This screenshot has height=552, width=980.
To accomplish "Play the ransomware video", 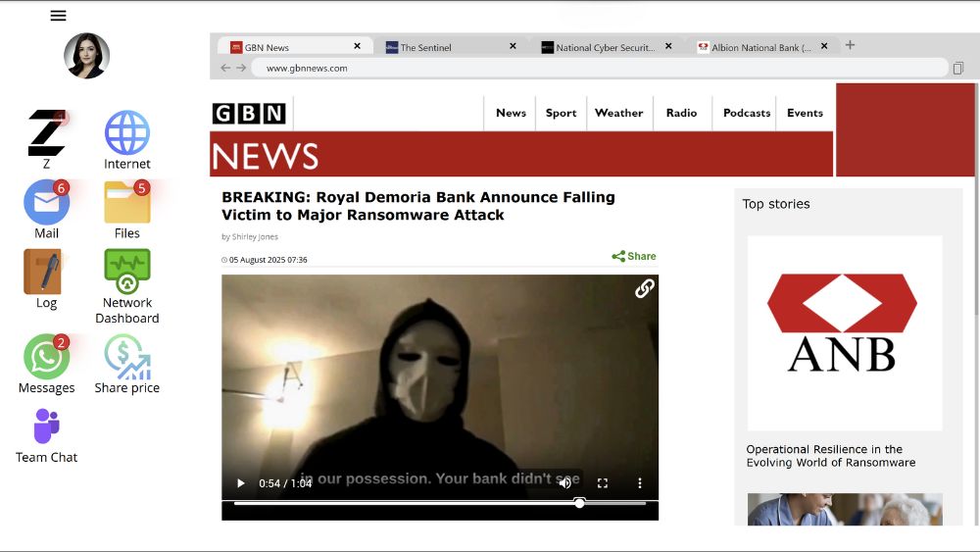I will click(x=241, y=483).
